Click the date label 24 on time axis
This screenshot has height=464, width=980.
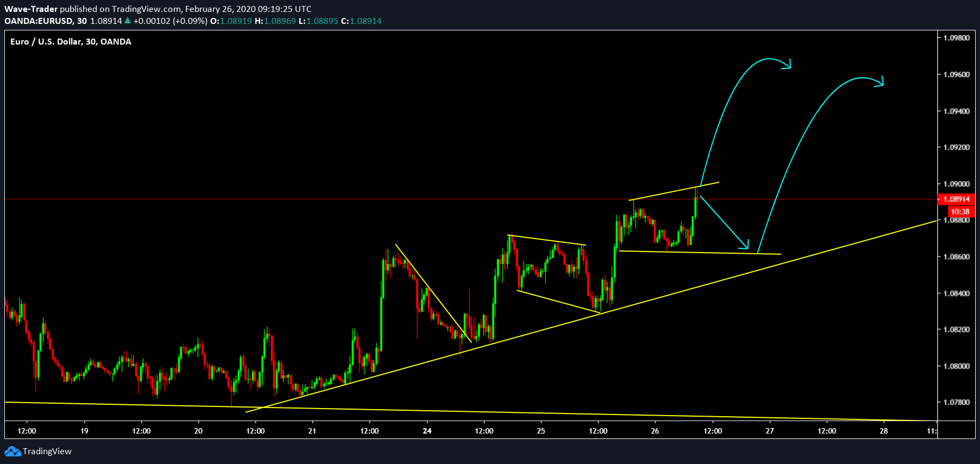[427, 431]
